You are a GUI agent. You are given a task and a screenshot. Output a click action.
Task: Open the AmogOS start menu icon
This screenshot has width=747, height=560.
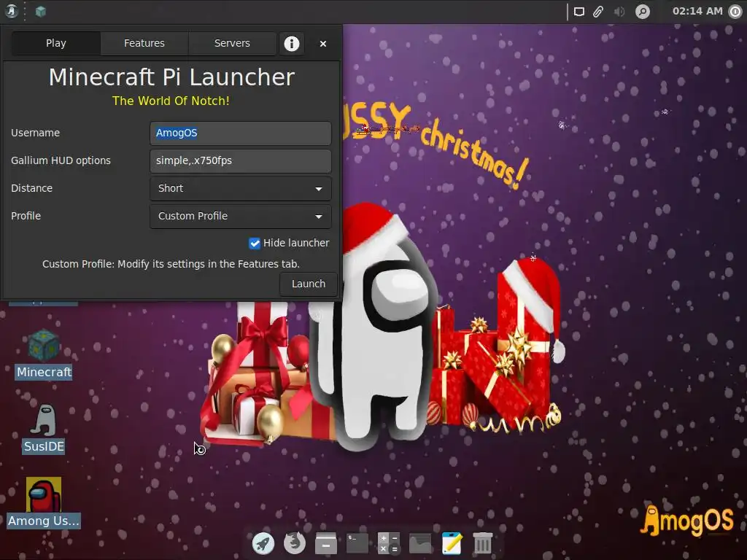click(12, 11)
